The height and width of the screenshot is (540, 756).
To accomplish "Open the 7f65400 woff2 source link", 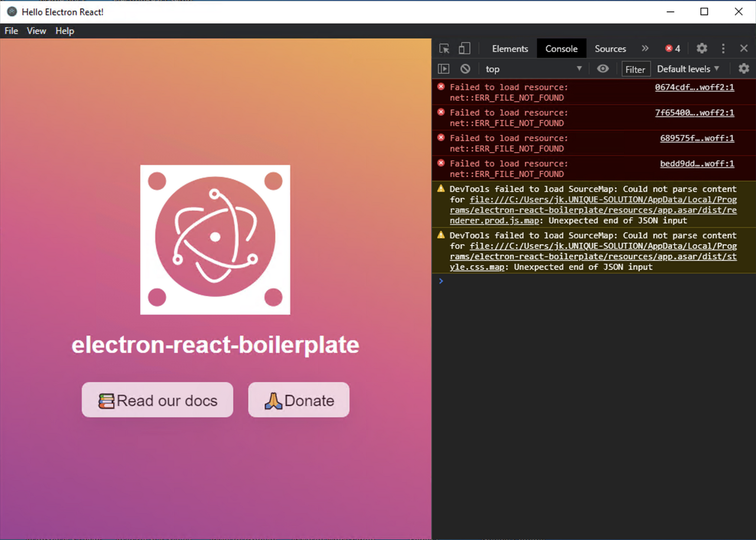I will [x=695, y=113].
